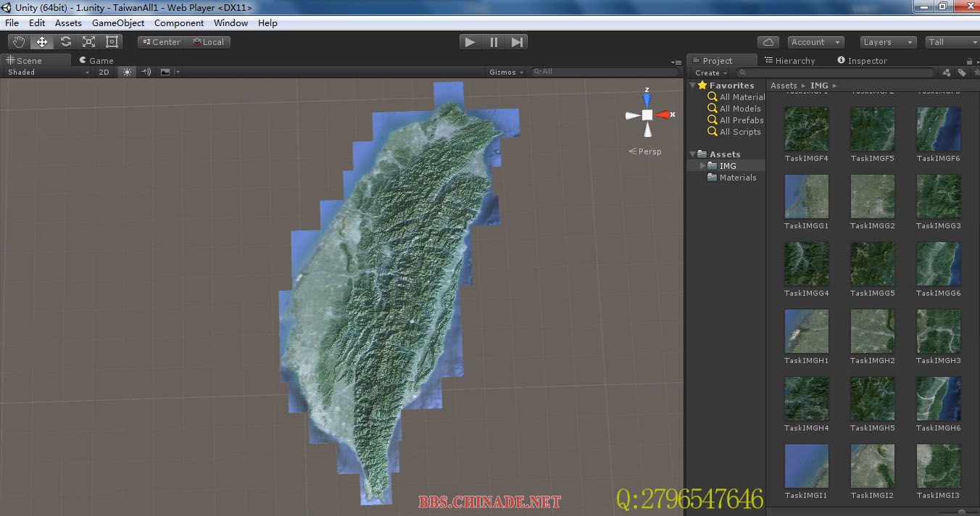Select All Materials favorite search

point(736,97)
